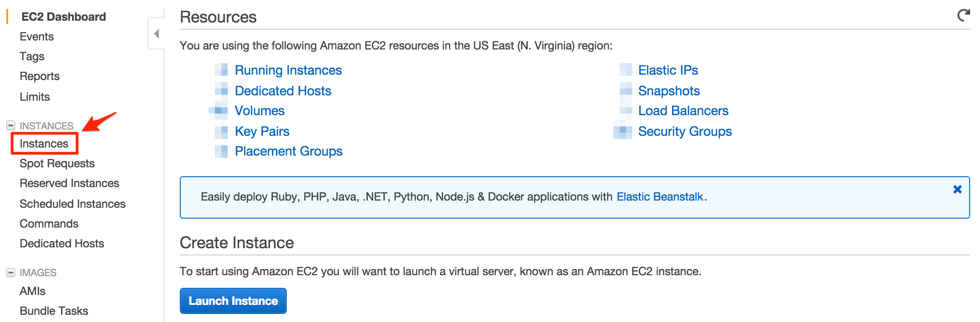Select Bundle Tasks in the sidebar
980x322 pixels.
(x=54, y=311)
